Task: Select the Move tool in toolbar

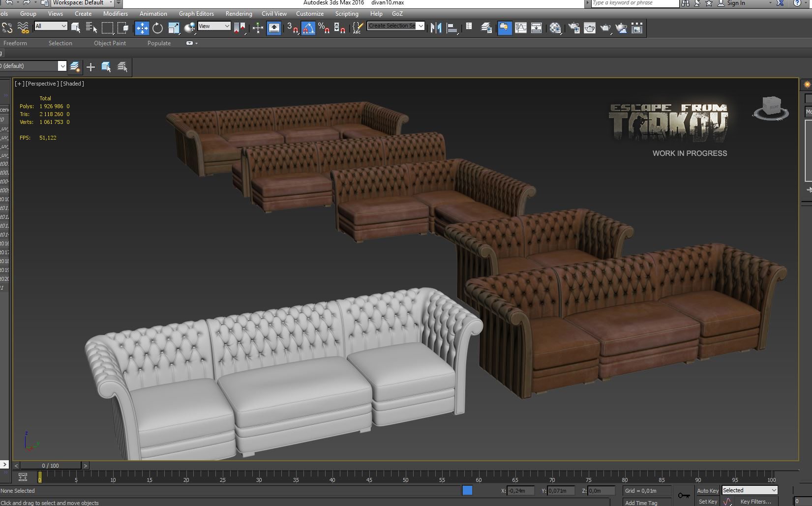Action: coord(142,28)
